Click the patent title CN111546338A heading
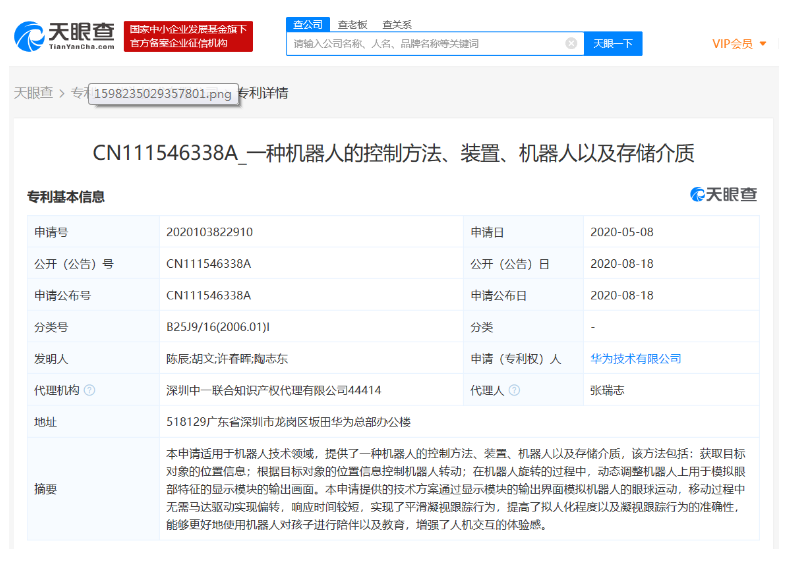The image size is (791, 569). pyautogui.click(x=393, y=153)
